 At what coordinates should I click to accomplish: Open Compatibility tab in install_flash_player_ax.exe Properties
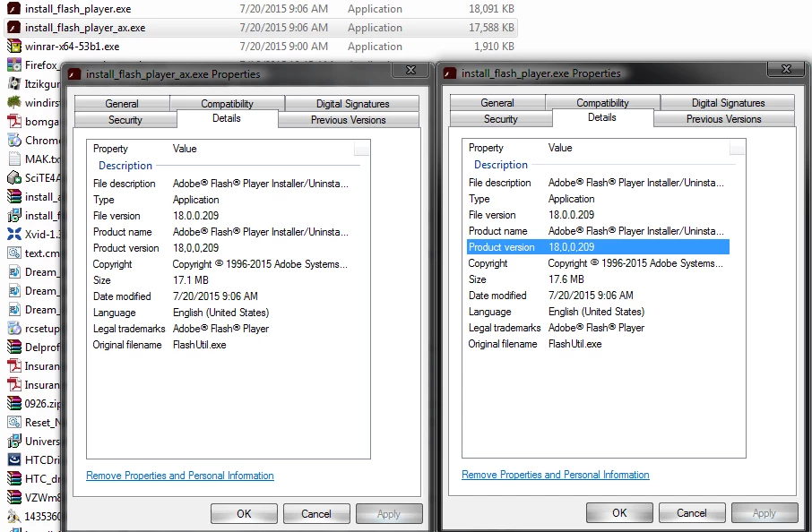coord(227,104)
